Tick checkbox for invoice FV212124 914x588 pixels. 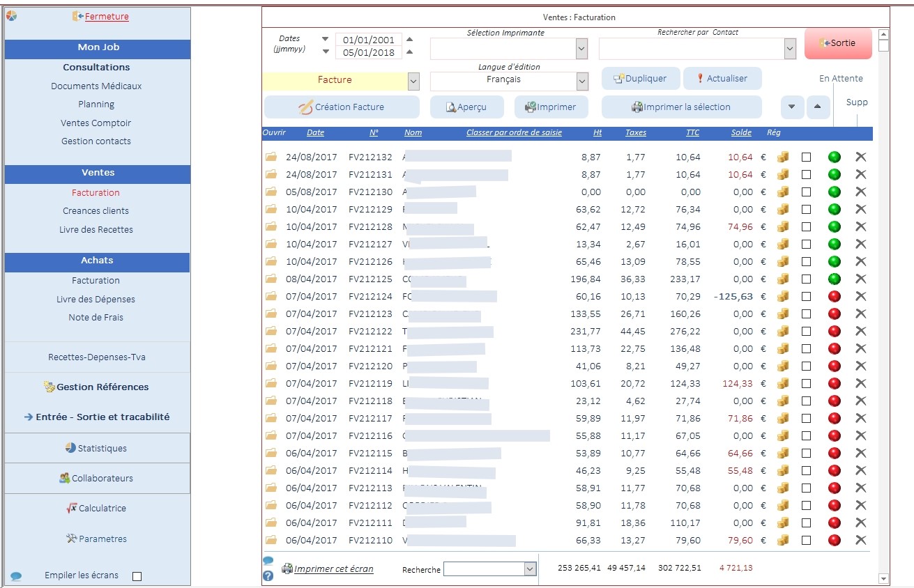coord(806,296)
